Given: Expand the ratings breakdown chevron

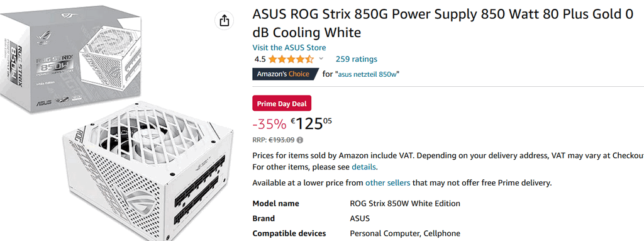Looking at the screenshot, I should 321,59.
